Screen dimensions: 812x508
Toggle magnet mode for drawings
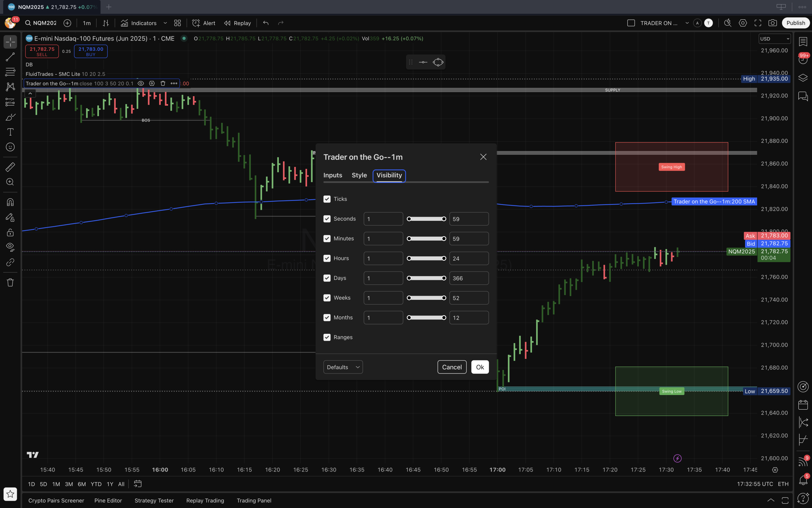[10, 202]
